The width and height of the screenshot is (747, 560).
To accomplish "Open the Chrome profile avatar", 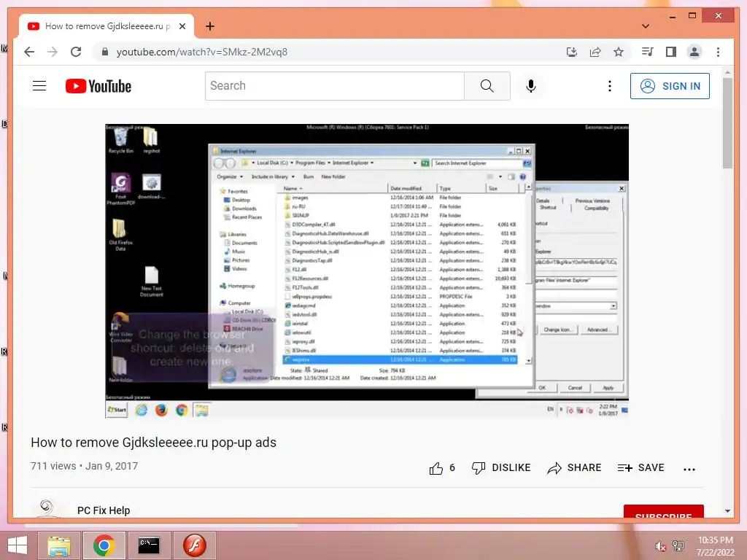I will tap(694, 52).
